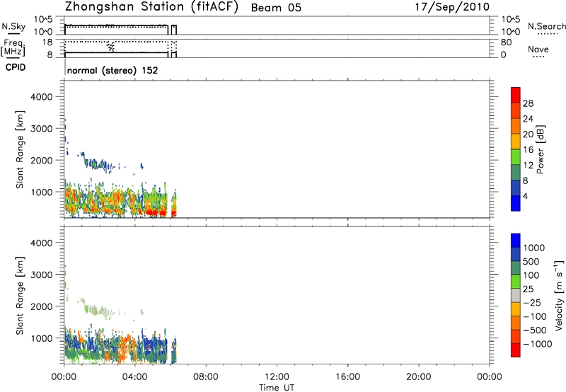
Task: Click the blue bottom swatch of Power colorbar
Action: click(x=516, y=203)
